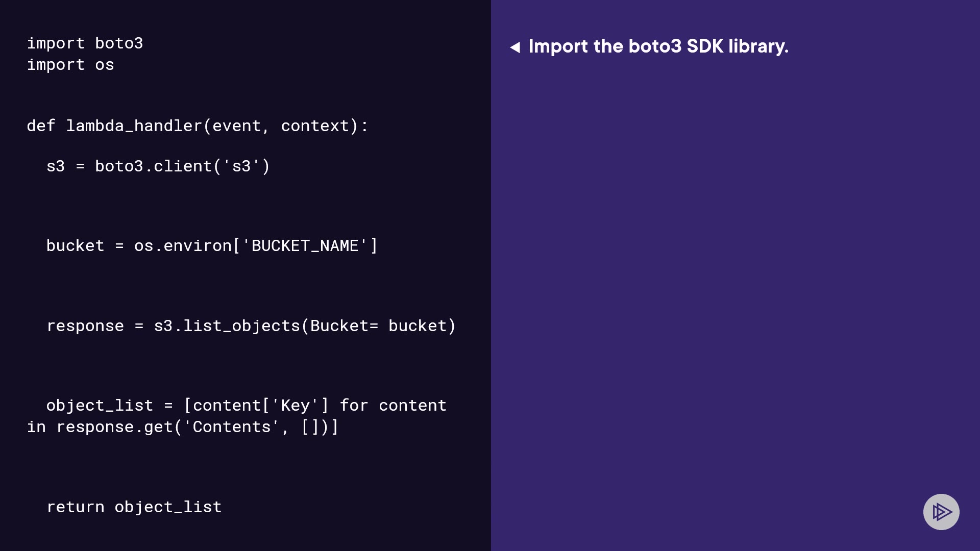Click the "Import the boto3 SDK library." heading
This screenshot has width=980, height=551.
click(x=658, y=46)
